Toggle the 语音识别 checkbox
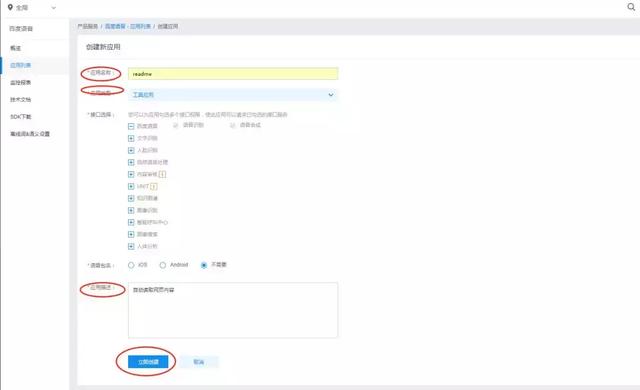Image resolution: width=640 pixels, height=390 pixels. click(x=176, y=125)
